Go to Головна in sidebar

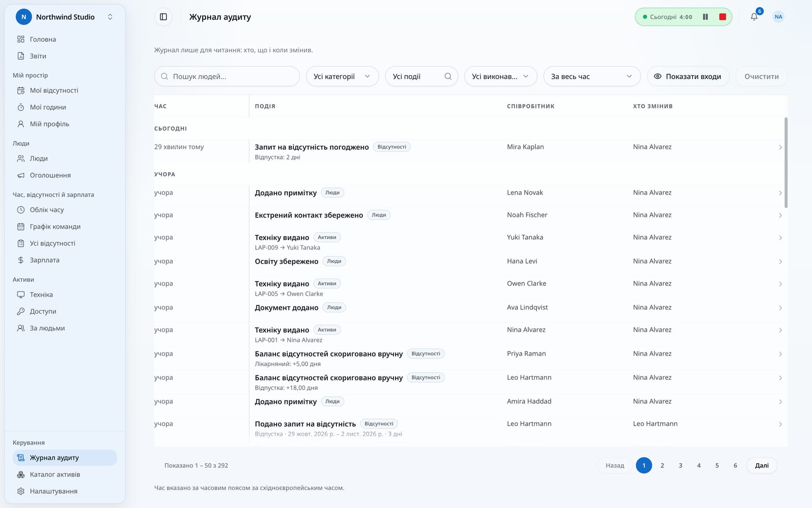pos(65,39)
